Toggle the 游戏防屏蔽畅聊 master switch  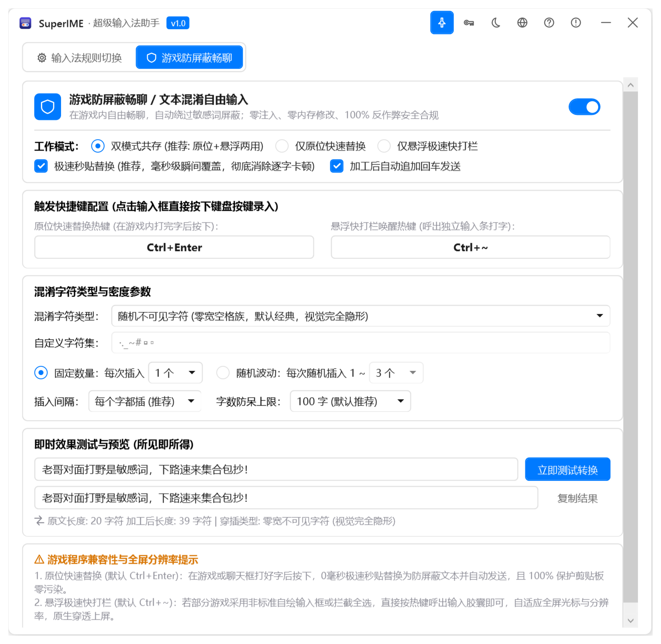click(584, 107)
